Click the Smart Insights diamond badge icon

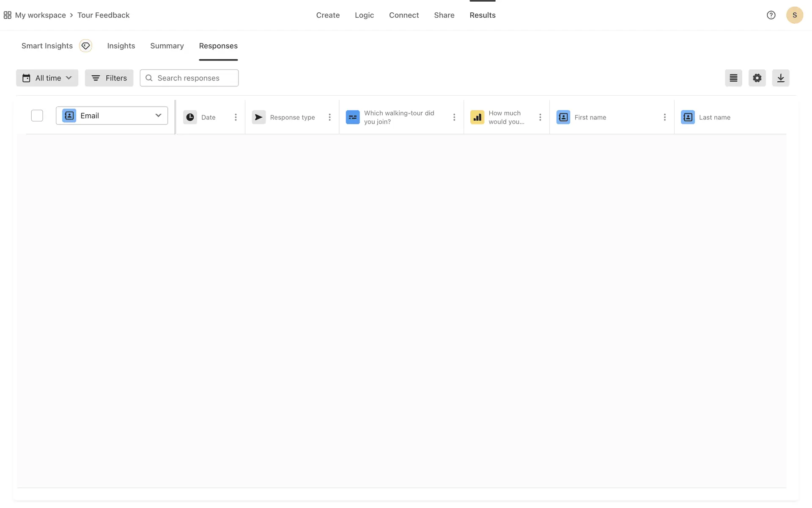[85, 46]
